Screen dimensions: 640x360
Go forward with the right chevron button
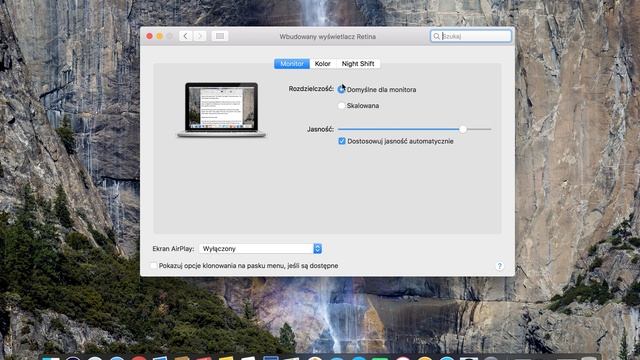(200, 36)
